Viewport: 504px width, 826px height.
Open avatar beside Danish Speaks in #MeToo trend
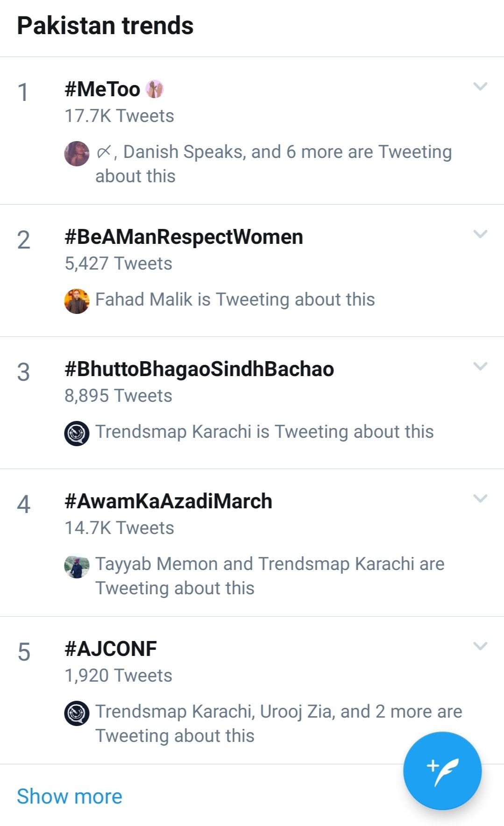click(x=77, y=153)
